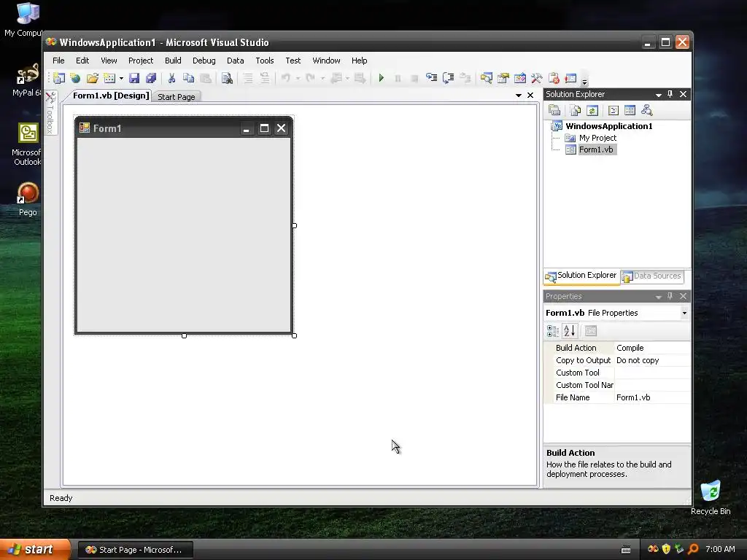Open Properties Window from the main toolbar
This screenshot has height=560, width=747.
point(503,78)
